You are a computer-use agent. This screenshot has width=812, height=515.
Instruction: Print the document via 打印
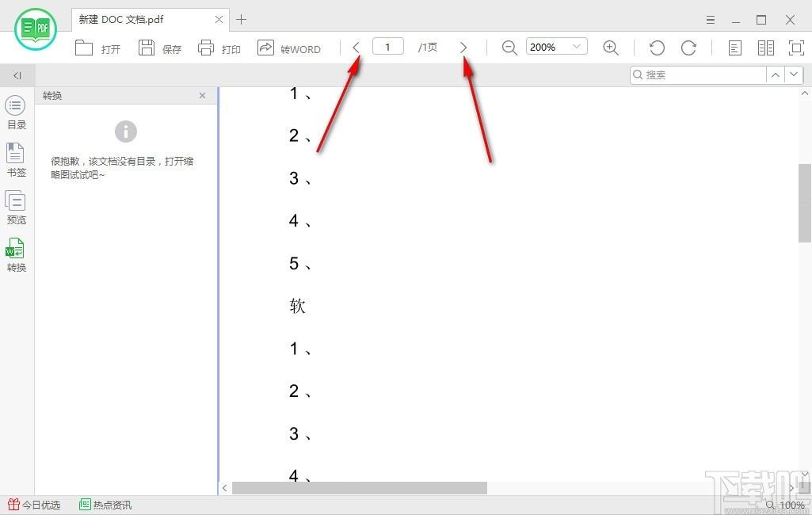coord(219,48)
